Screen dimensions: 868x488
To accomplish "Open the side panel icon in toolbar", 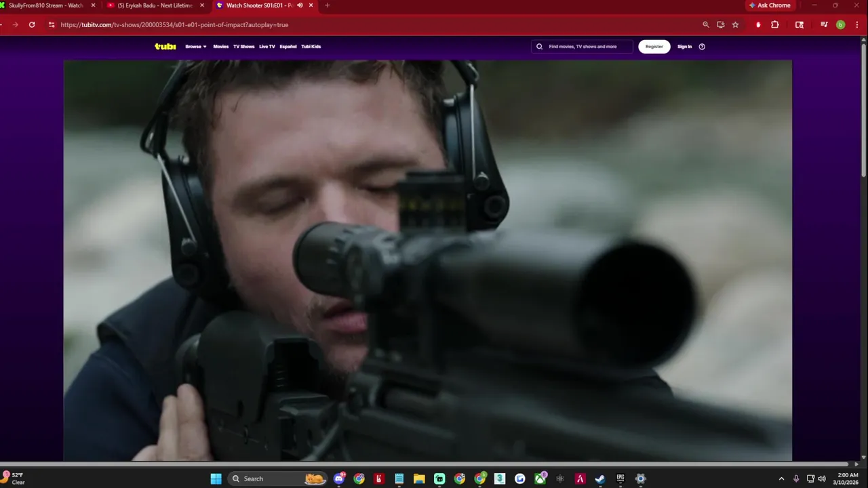I will (800, 25).
